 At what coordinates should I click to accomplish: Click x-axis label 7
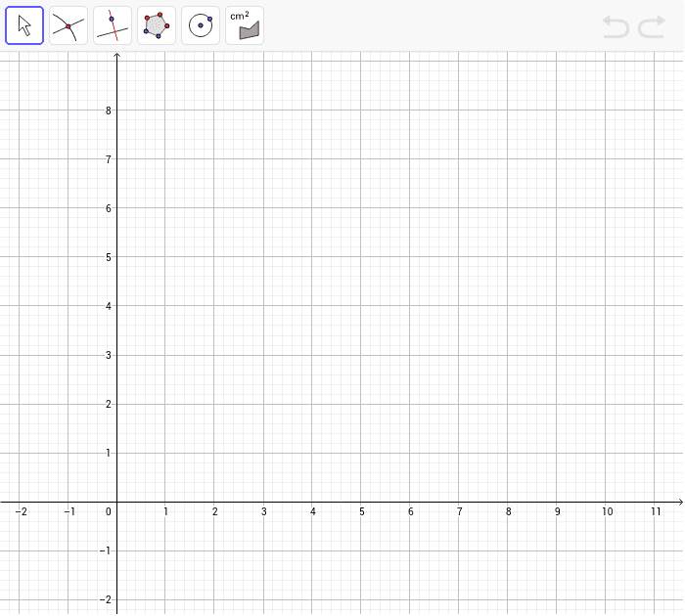460,511
